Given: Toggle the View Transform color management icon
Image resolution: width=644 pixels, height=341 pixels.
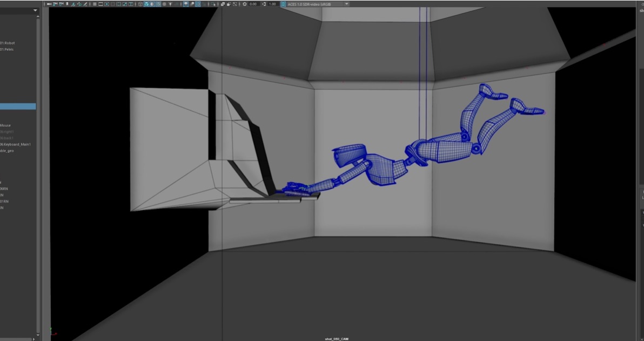Looking at the screenshot, I should (283, 4).
